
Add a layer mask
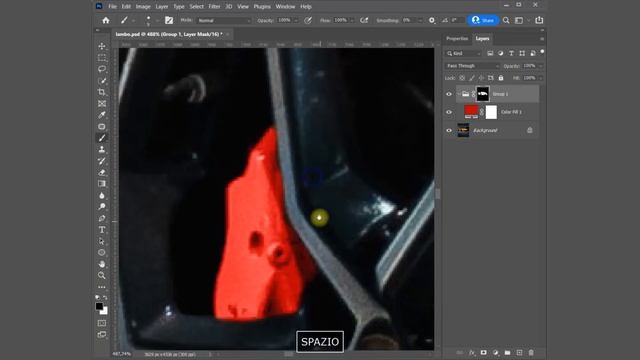(484, 352)
